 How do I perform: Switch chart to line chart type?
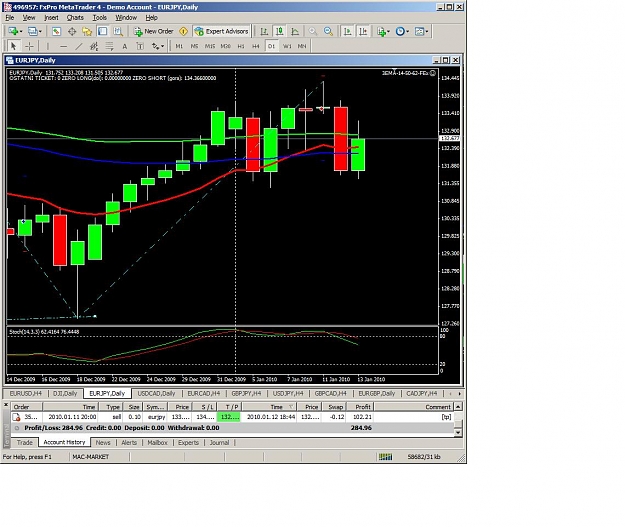click(295, 31)
